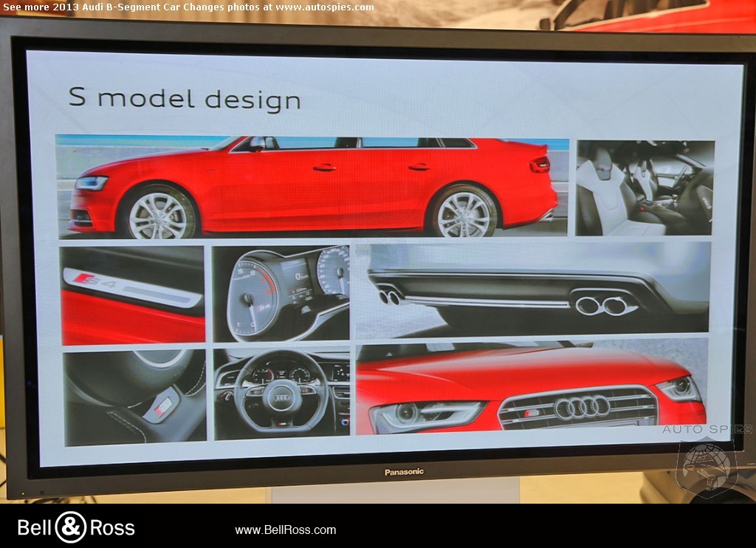Click the "S model design" slide title
The height and width of the screenshot is (548, 756).
tap(185, 100)
